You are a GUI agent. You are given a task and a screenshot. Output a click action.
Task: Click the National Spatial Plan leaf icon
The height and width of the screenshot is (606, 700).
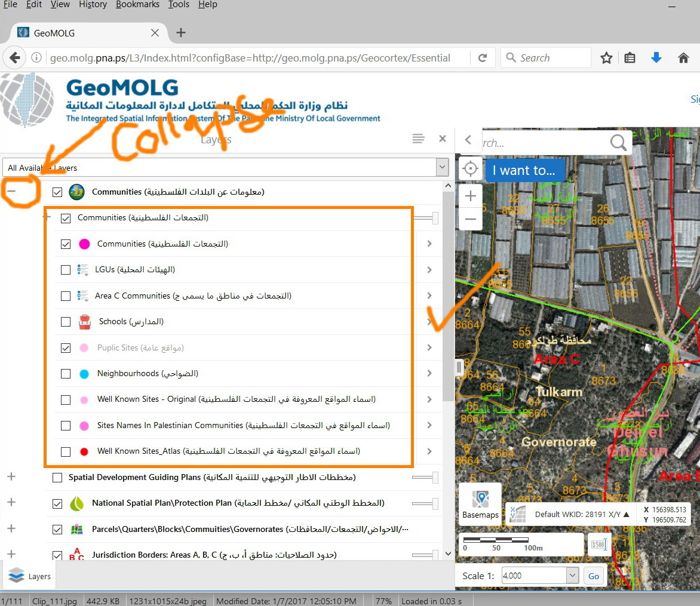pyautogui.click(x=77, y=503)
